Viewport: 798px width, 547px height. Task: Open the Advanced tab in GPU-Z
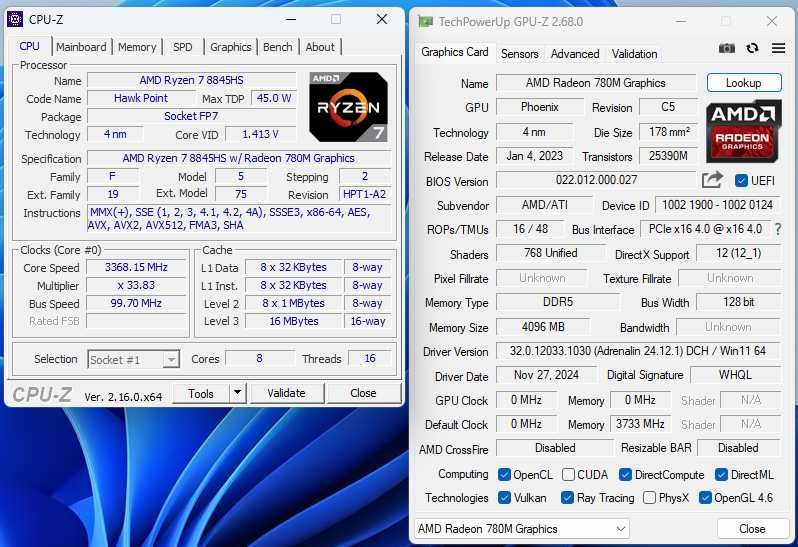pos(575,53)
